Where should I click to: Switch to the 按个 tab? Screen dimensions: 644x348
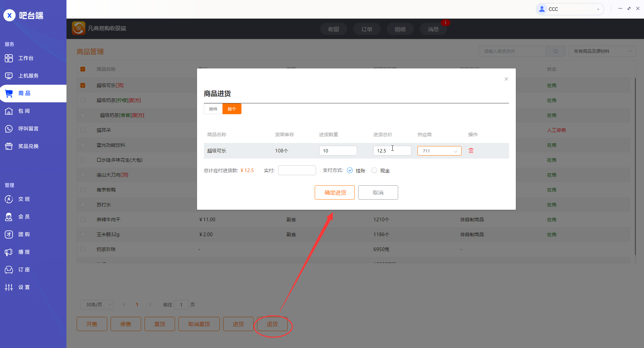click(x=232, y=109)
